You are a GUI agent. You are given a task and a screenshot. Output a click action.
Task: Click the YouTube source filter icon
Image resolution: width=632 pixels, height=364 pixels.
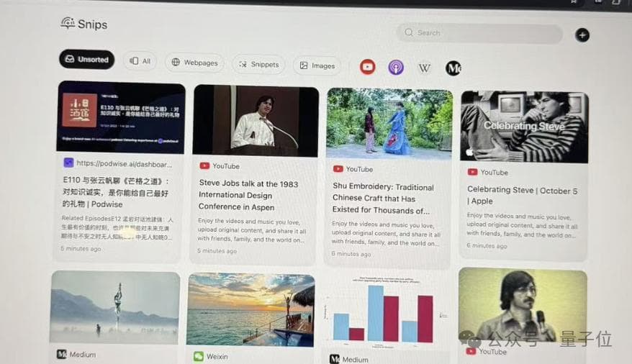tap(368, 67)
